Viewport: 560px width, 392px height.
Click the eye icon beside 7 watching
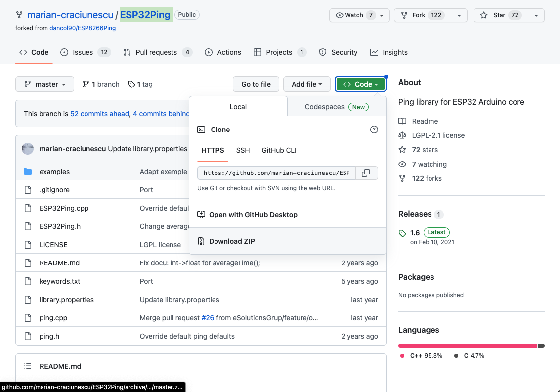click(402, 164)
